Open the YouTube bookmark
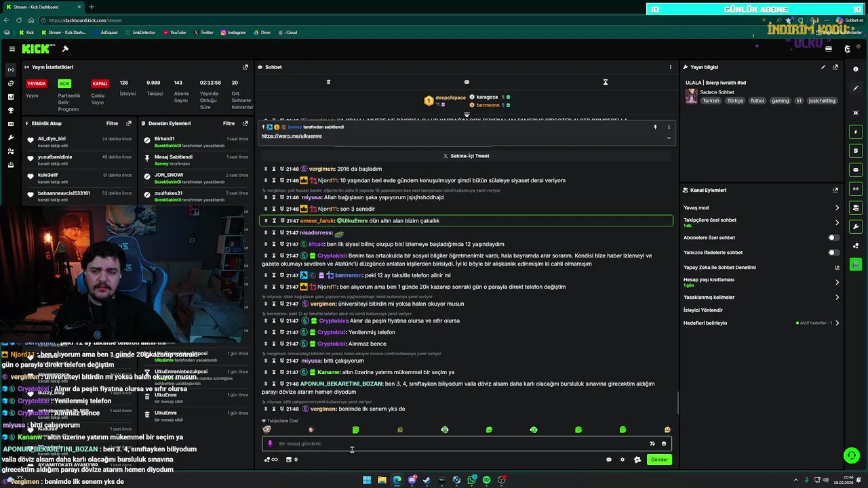 coord(174,33)
